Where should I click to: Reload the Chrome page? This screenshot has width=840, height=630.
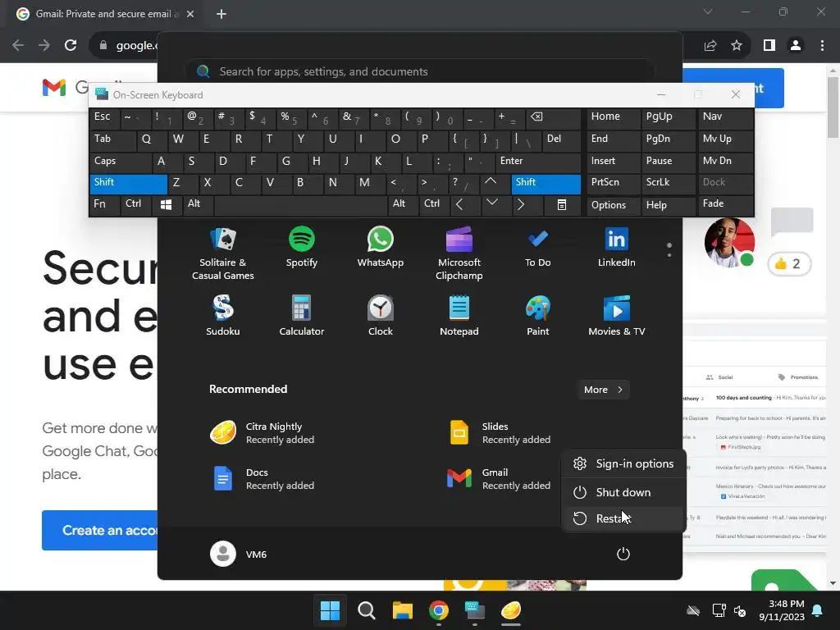71,46
